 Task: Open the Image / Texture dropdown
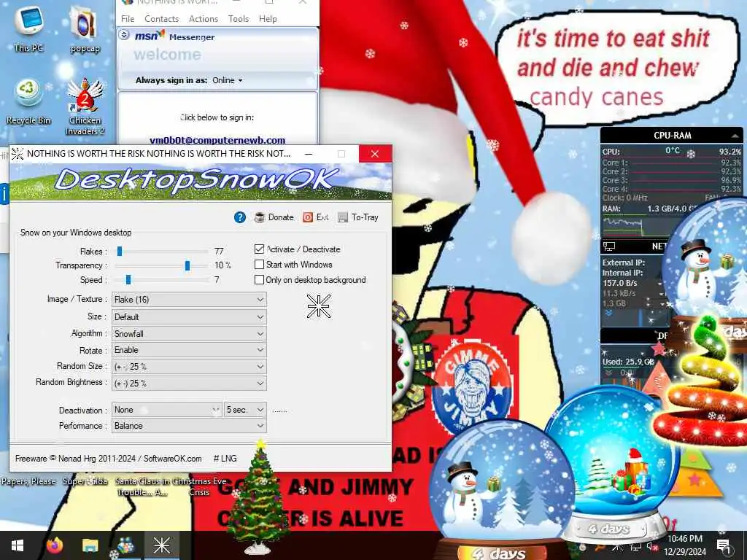189,300
